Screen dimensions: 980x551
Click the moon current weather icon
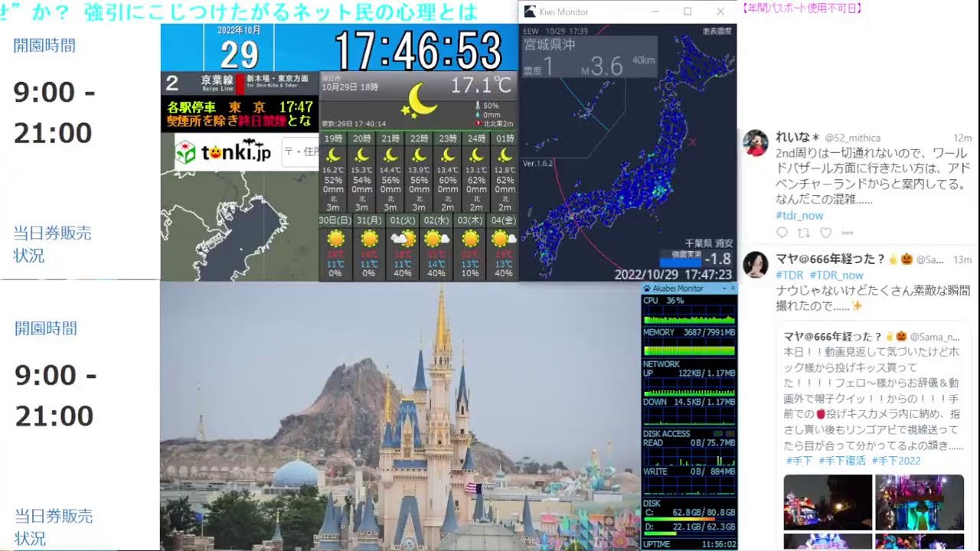click(421, 99)
